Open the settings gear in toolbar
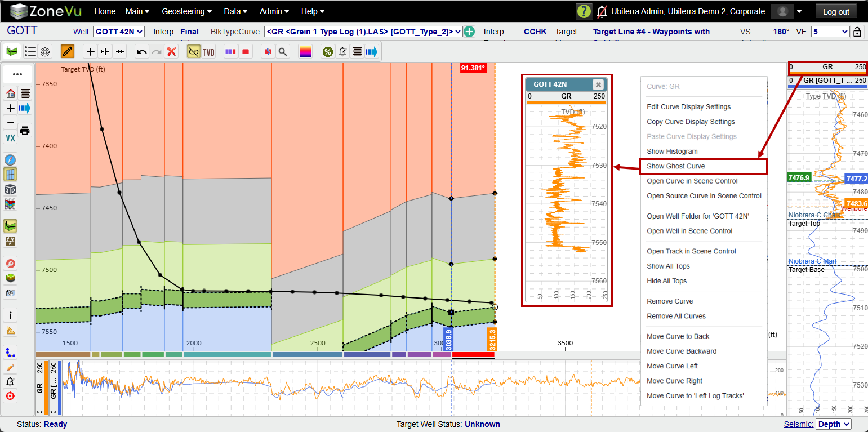This screenshot has height=432, width=868. click(45, 52)
